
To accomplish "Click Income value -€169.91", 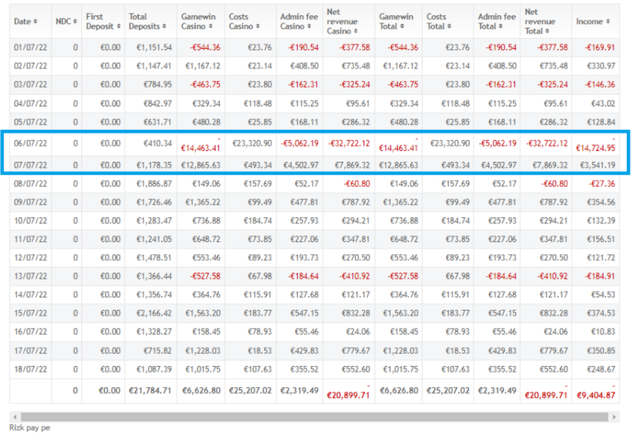I will (600, 47).
